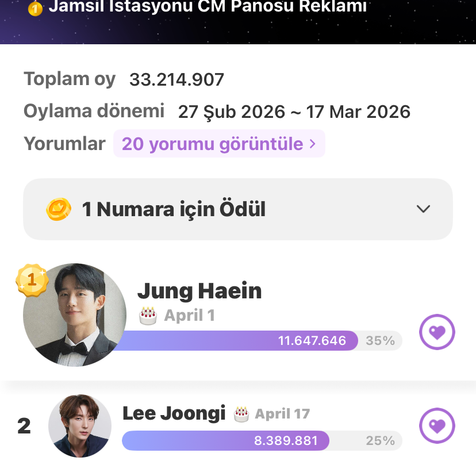View comments via "20 yorumu görüntüle"
Viewport: 476px width, 476px height.
coord(213,144)
